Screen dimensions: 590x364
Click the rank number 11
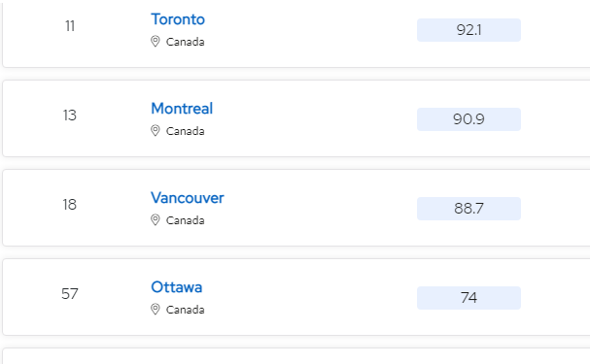pyautogui.click(x=70, y=26)
